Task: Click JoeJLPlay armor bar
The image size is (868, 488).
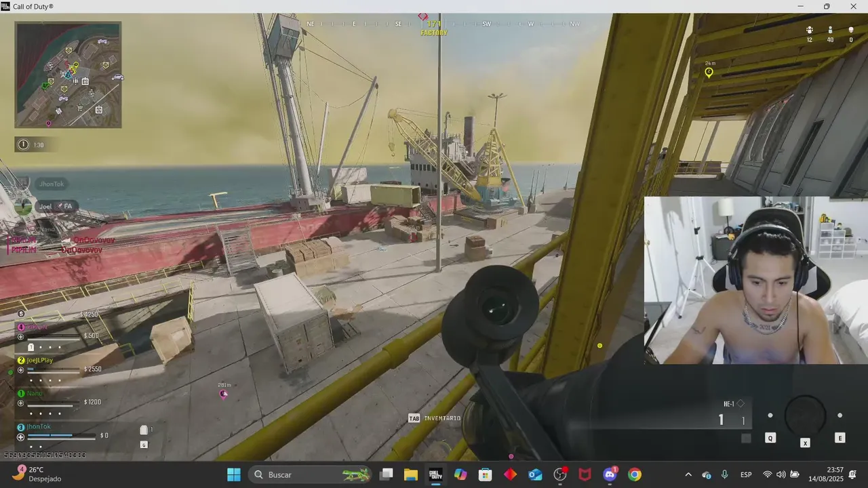Action: (x=54, y=369)
